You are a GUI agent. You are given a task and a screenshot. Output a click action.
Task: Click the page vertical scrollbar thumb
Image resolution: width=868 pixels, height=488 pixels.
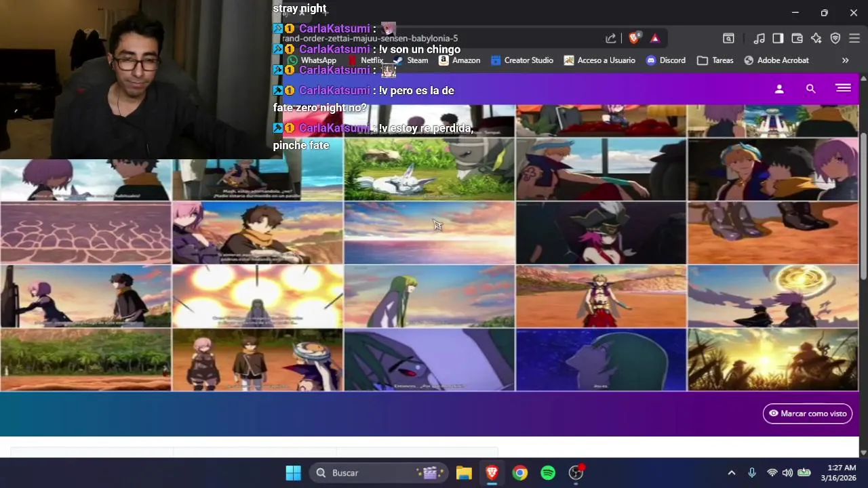tap(863, 205)
